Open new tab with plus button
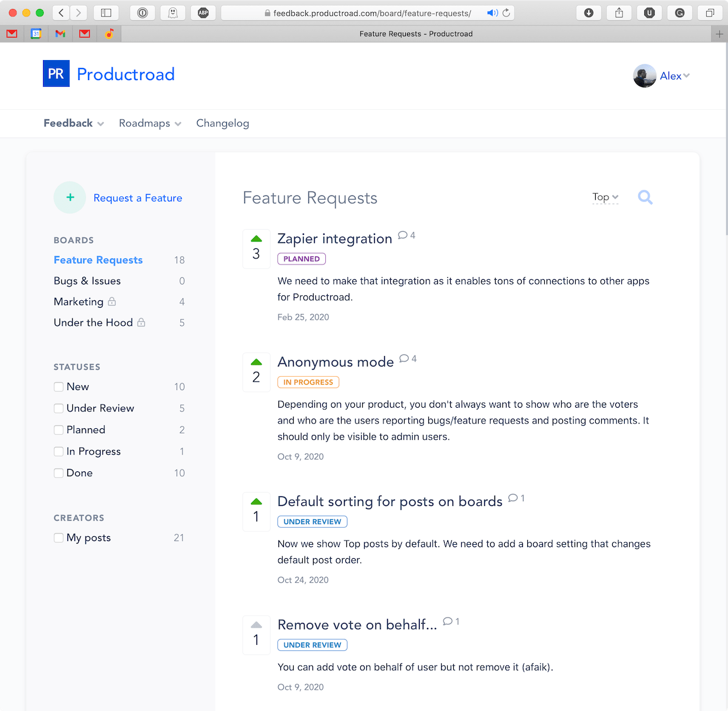 click(720, 34)
